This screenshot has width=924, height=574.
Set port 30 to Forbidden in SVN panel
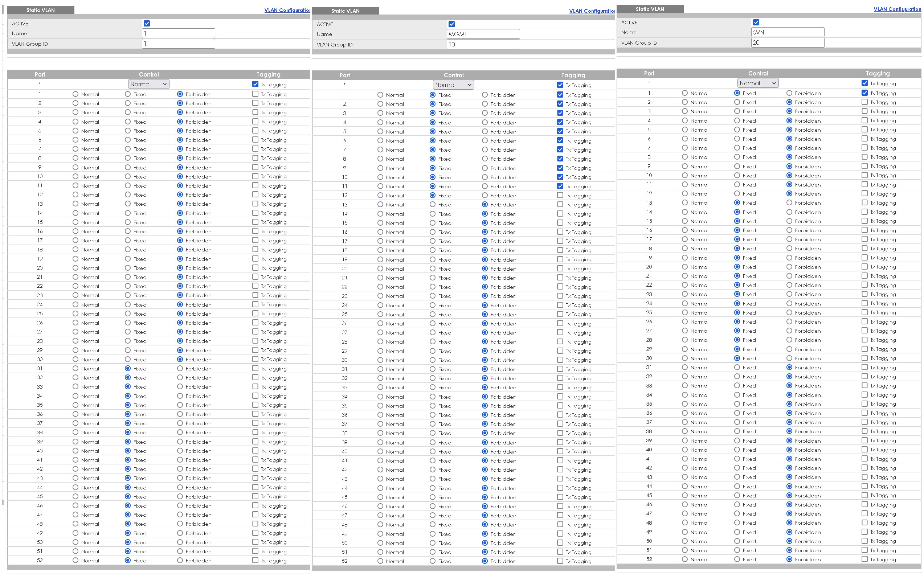(789, 358)
